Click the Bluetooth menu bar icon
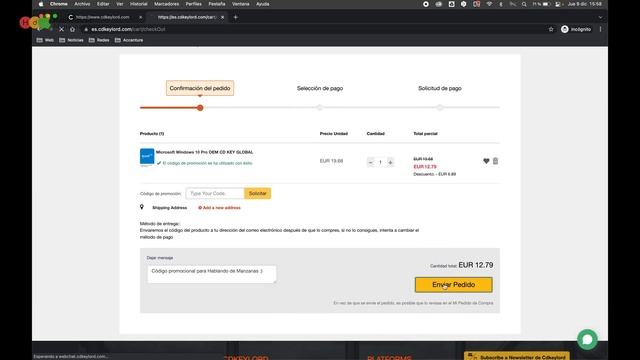The height and width of the screenshot is (360, 640). (501, 4)
